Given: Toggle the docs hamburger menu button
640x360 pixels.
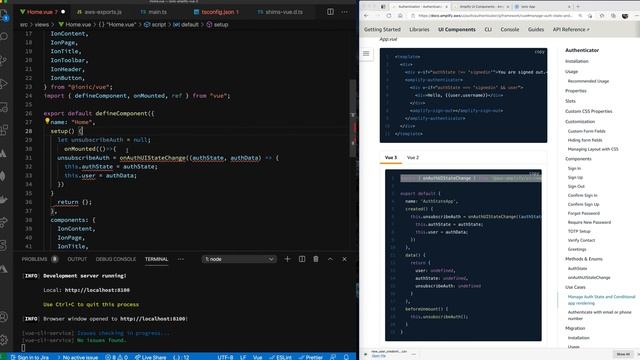Looking at the screenshot, I should pos(366,53).
